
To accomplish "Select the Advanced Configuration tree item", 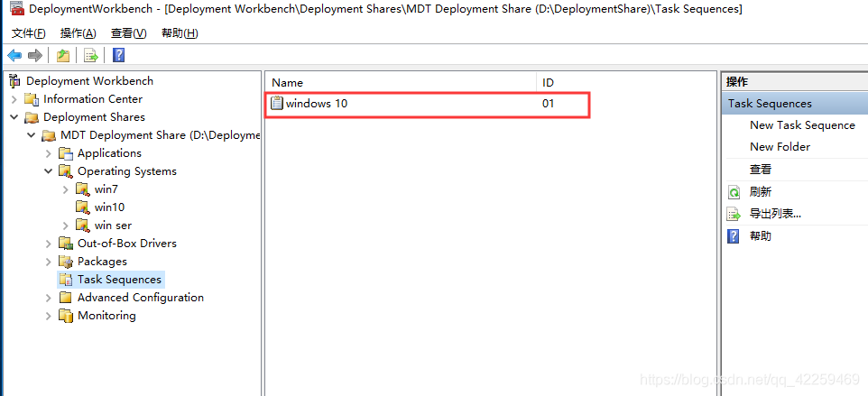I will point(140,298).
